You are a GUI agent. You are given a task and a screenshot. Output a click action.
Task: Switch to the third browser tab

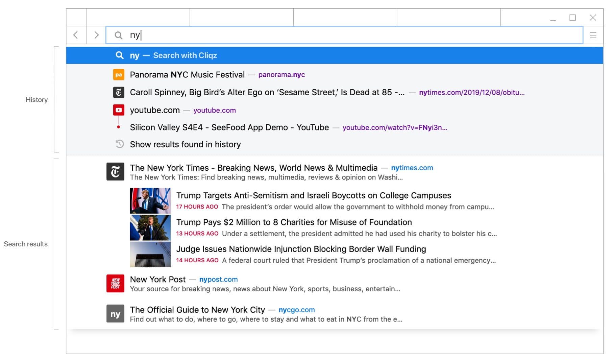[x=345, y=18]
